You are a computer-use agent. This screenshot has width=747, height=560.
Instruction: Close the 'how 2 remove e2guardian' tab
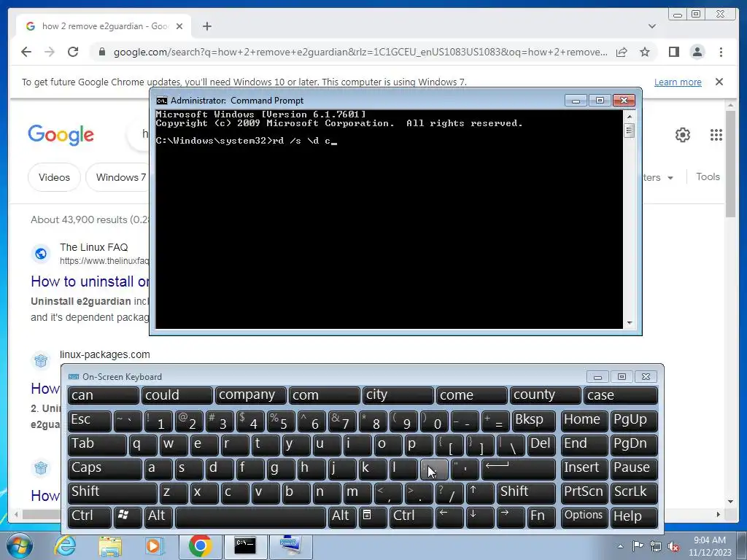(179, 26)
